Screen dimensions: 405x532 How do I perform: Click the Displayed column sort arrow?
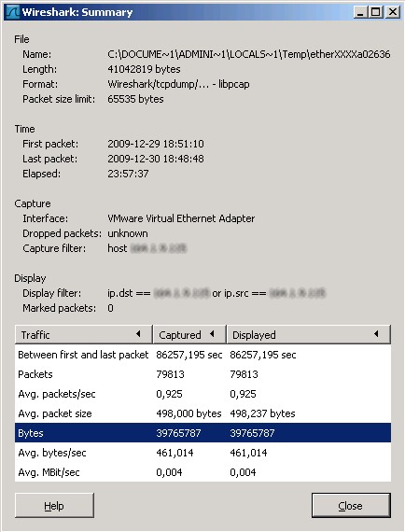(376, 334)
